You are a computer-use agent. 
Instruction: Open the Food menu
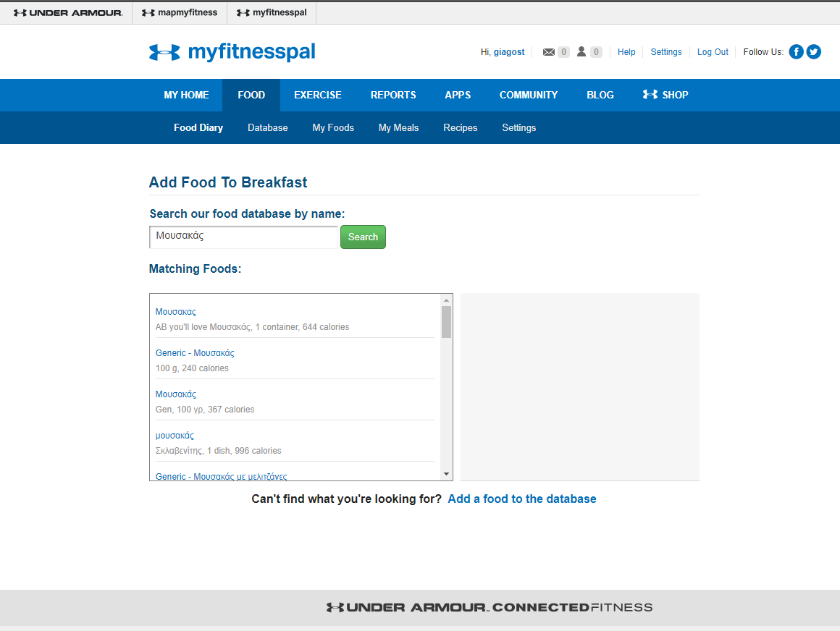point(251,95)
